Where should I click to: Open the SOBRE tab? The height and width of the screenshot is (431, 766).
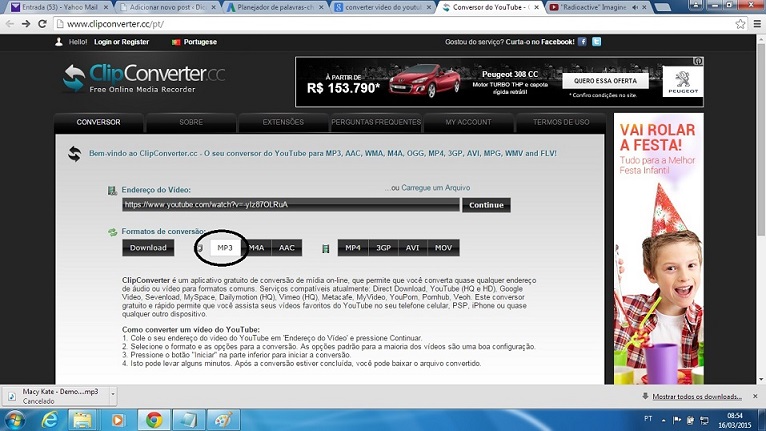pyautogui.click(x=191, y=122)
